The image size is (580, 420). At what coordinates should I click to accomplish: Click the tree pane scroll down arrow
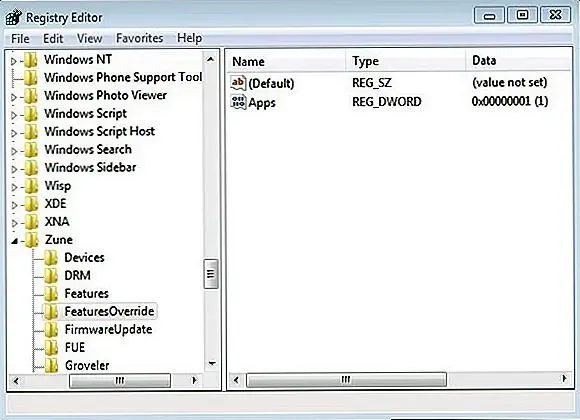tap(212, 363)
